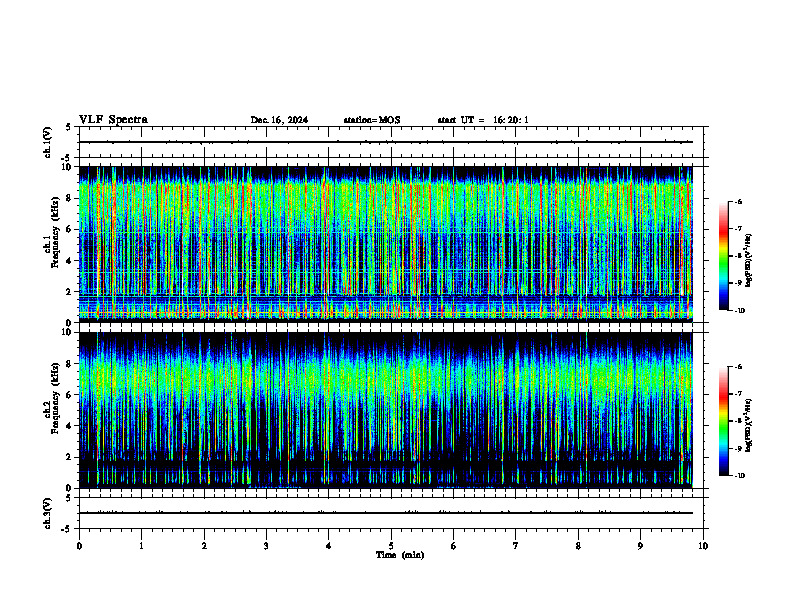Click the "-6" label on ch.1 colorbar
The width and height of the screenshot is (792, 612).
pyautogui.click(x=738, y=201)
